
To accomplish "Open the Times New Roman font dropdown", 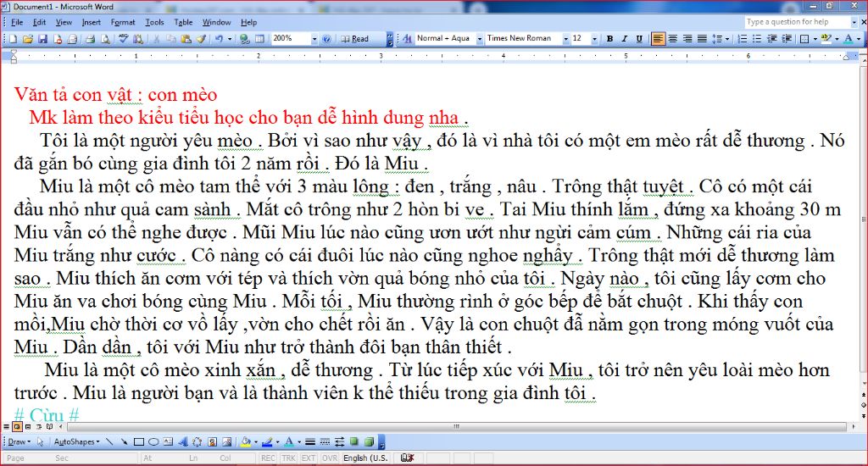I will click(565, 39).
